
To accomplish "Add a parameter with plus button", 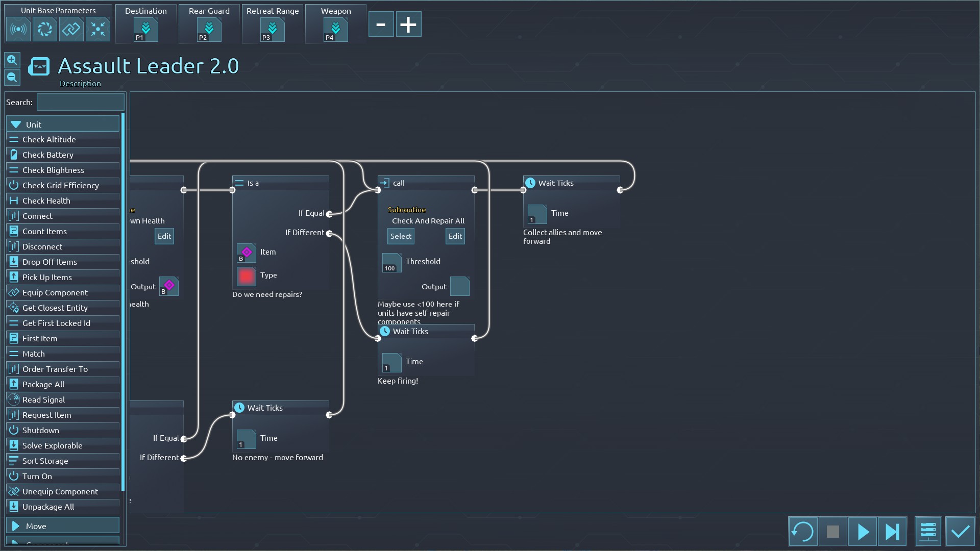I will click(x=408, y=24).
